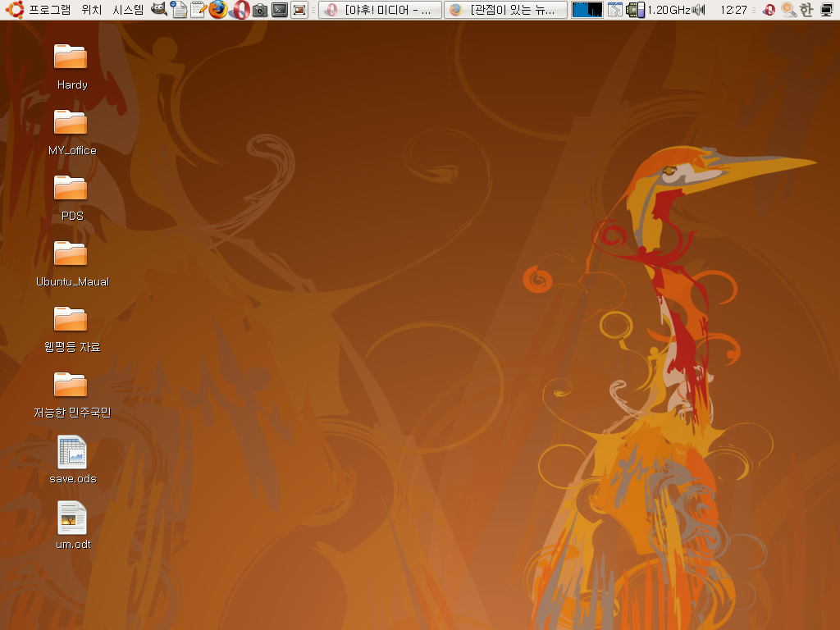Toggle the 한 Korean input method indicator

click(x=806, y=10)
